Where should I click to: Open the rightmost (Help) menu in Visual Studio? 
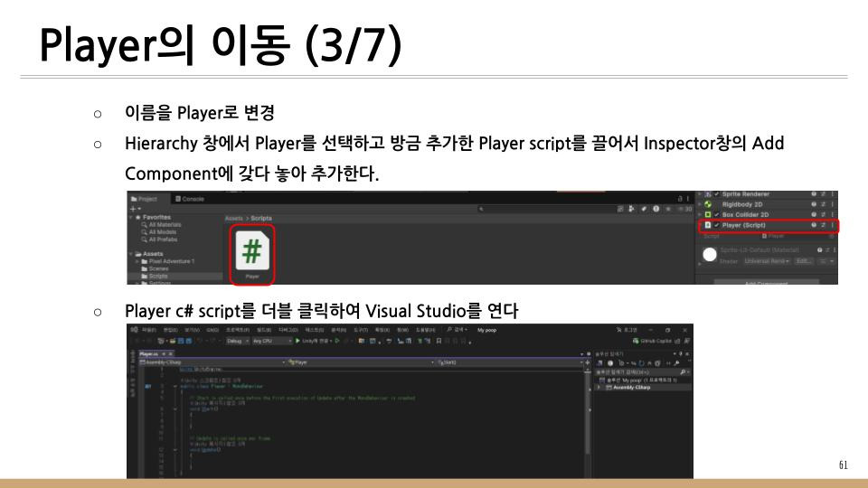[426, 330]
